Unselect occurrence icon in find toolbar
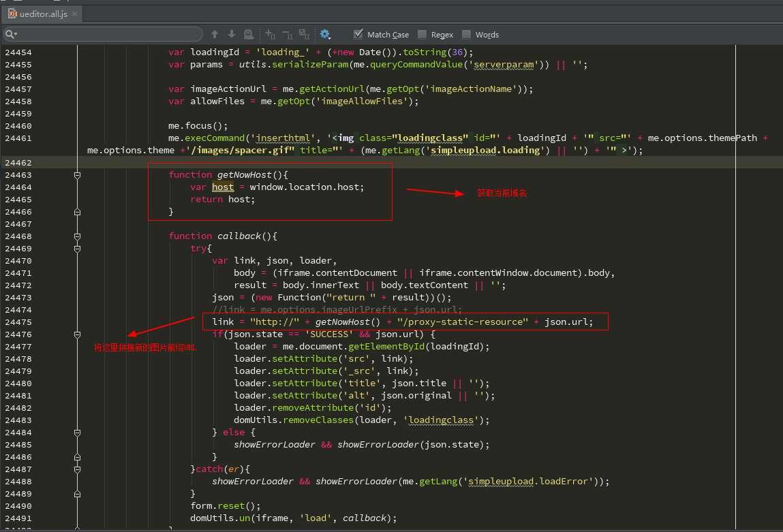783x532 pixels. click(287, 34)
